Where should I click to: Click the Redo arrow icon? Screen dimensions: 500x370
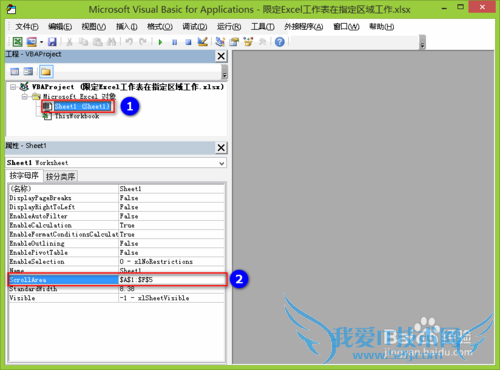tap(143, 42)
